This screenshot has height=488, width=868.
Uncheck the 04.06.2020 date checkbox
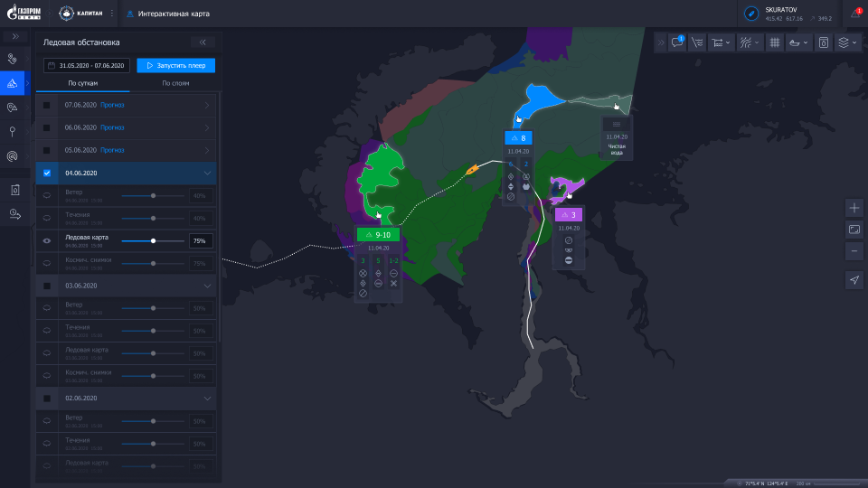[47, 173]
